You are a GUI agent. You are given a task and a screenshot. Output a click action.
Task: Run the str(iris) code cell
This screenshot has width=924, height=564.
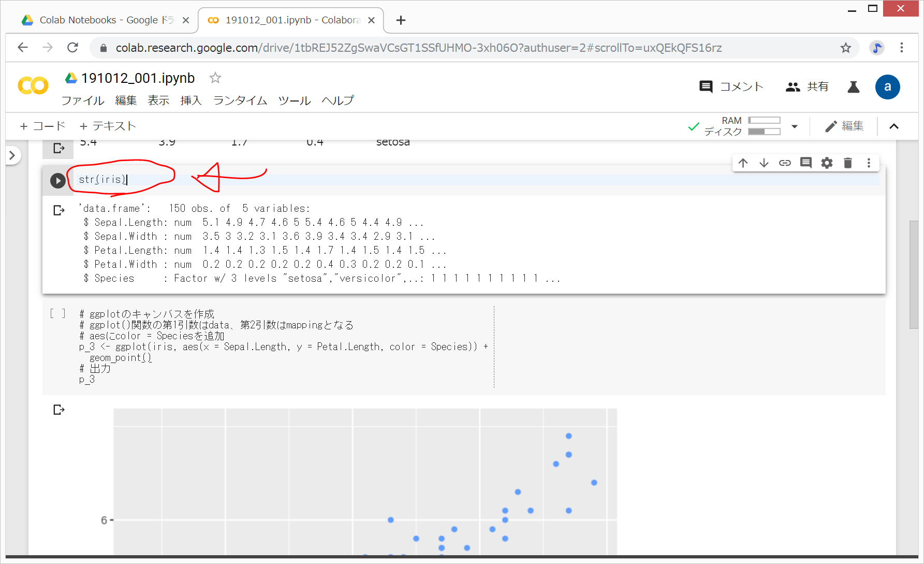tap(57, 180)
